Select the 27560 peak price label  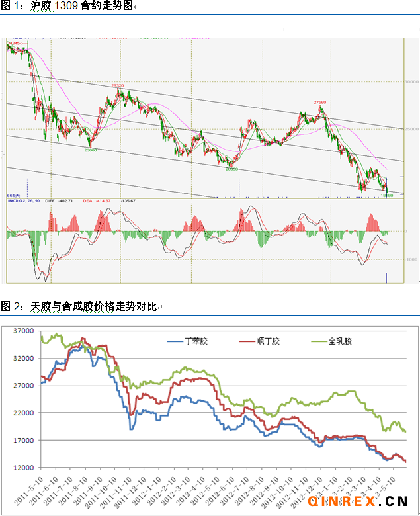(320, 103)
